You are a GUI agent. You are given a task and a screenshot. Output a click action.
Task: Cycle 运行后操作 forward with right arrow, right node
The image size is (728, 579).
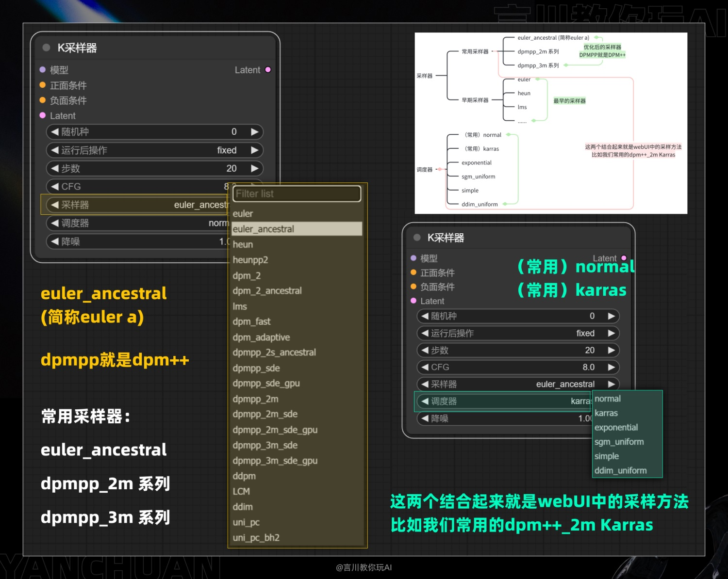612,333
